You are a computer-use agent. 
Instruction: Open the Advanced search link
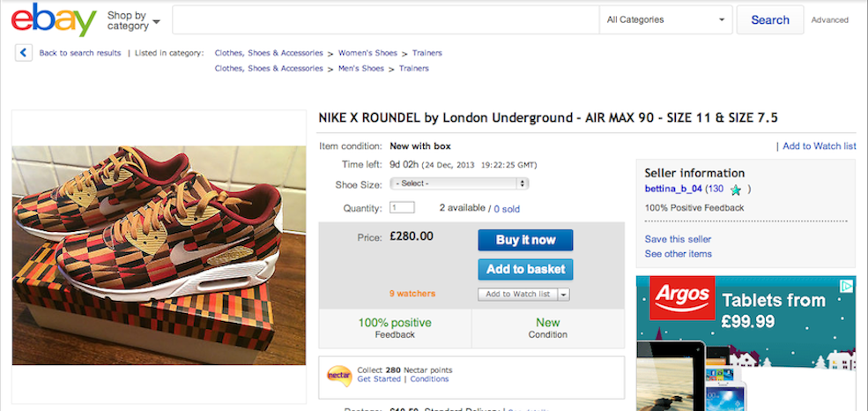point(829,20)
